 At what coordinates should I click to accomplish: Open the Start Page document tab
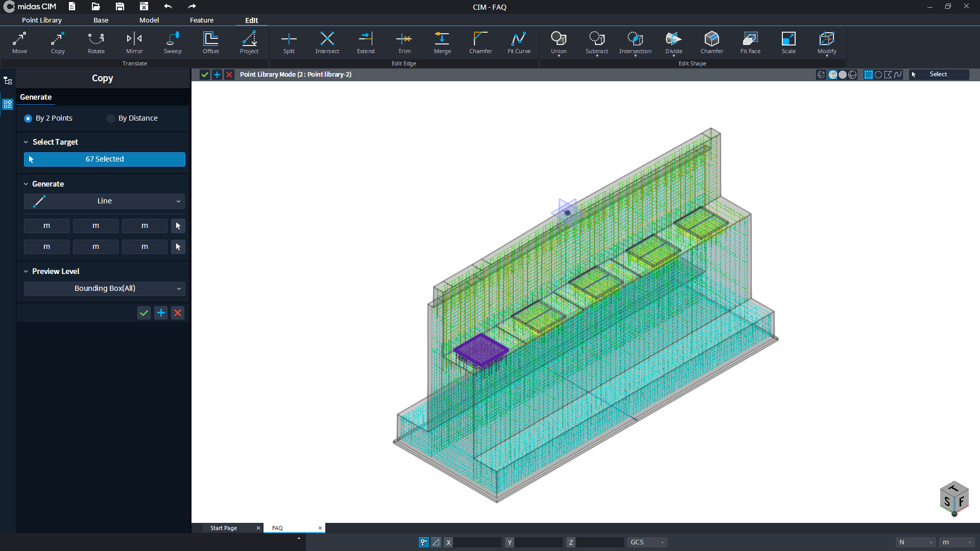(224, 528)
